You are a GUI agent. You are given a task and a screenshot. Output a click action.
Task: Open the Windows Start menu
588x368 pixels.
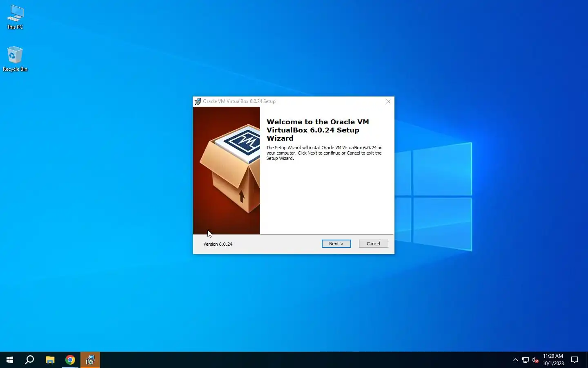(10, 360)
